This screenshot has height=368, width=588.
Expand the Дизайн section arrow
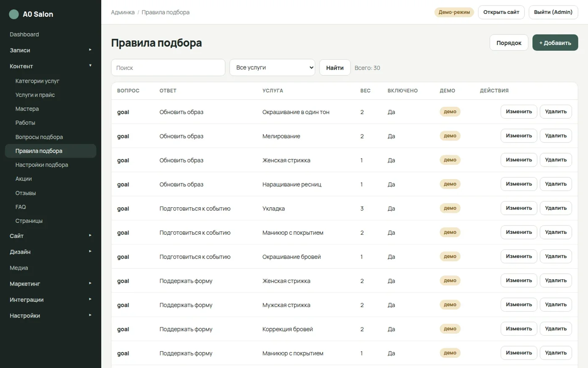coord(90,252)
